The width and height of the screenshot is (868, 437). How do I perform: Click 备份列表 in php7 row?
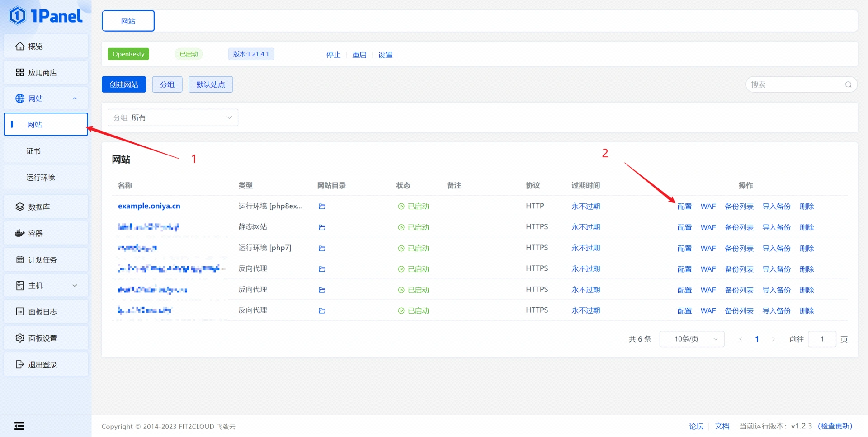coord(739,249)
